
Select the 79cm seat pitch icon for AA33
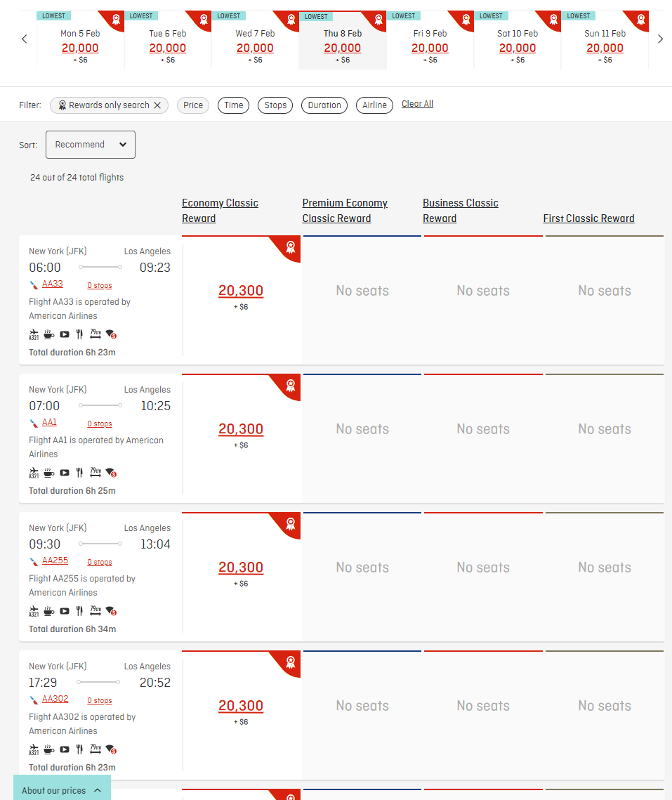tap(95, 334)
